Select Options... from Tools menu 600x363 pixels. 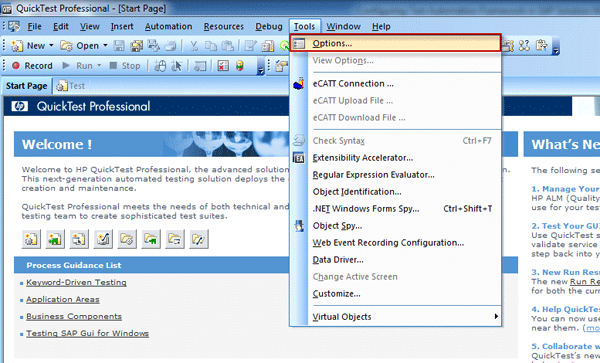click(395, 43)
